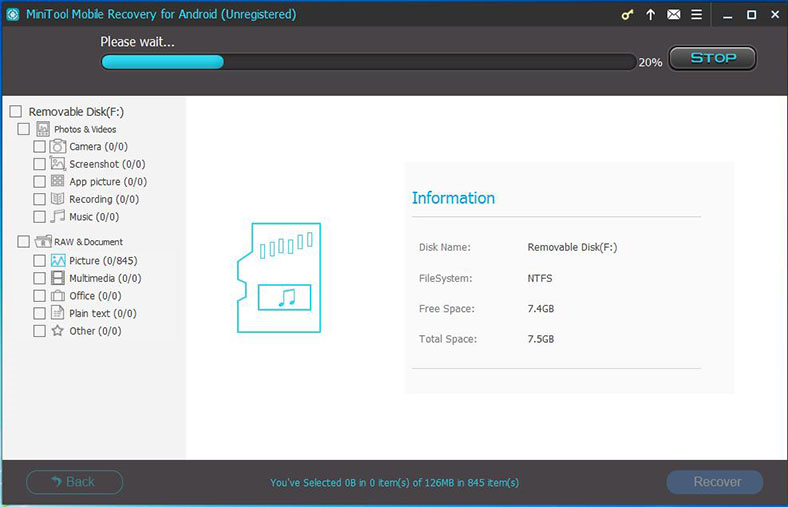Stop the scan with STOP button
788x507 pixels.
[x=713, y=58]
